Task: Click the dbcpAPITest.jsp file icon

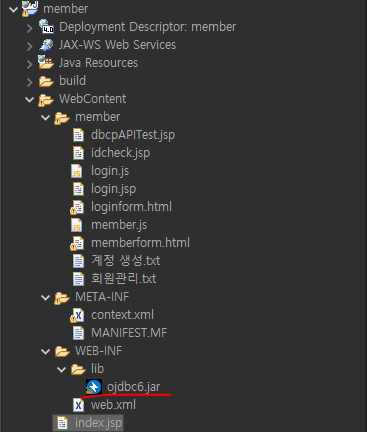Action: click(x=78, y=135)
